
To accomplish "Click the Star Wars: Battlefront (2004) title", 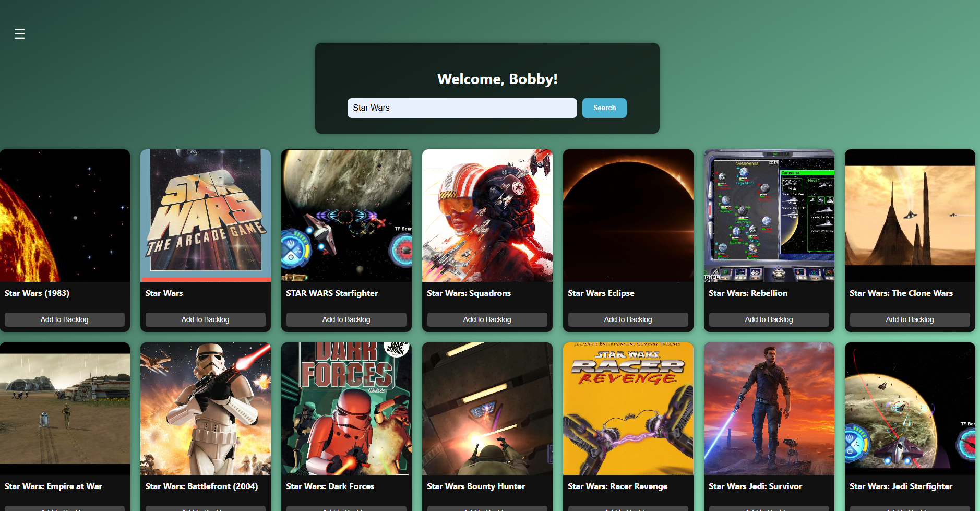I will pos(201,486).
